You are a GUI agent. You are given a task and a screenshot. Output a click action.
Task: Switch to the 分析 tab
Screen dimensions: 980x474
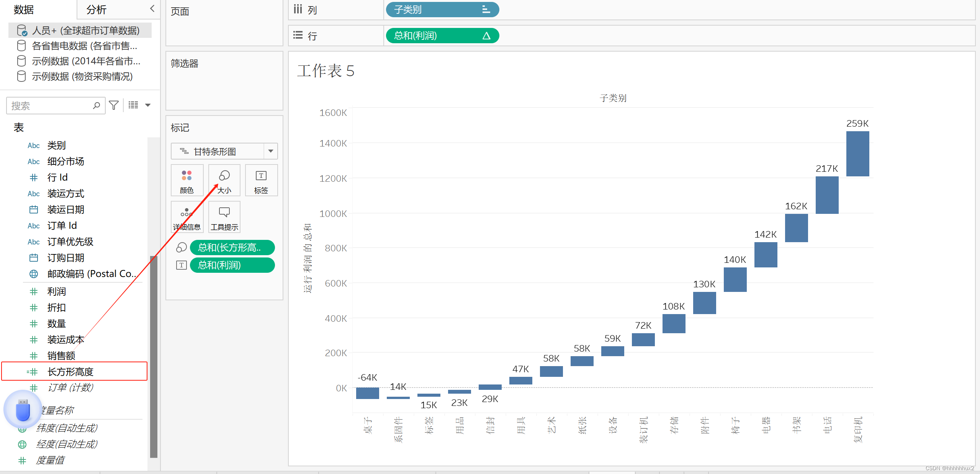point(97,10)
